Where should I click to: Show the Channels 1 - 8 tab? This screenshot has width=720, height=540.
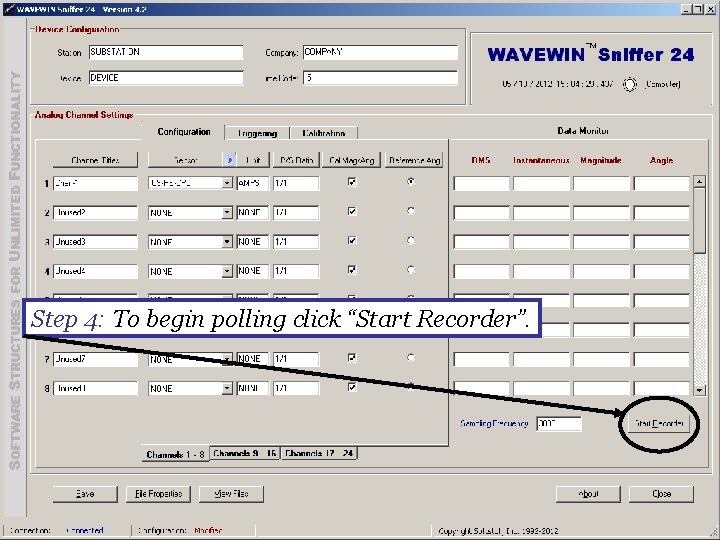[x=175, y=455]
